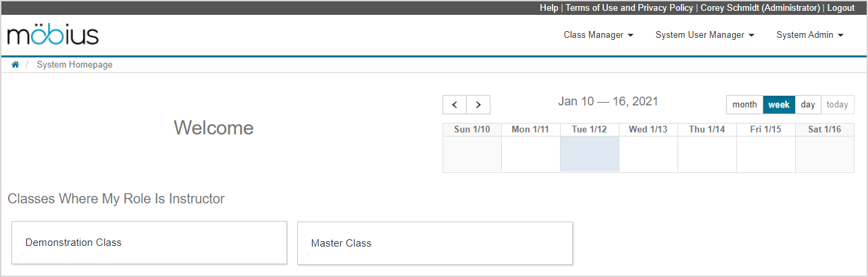Screen dimensions: 868x277
Task: Switch calendar to month view
Action: (x=744, y=105)
